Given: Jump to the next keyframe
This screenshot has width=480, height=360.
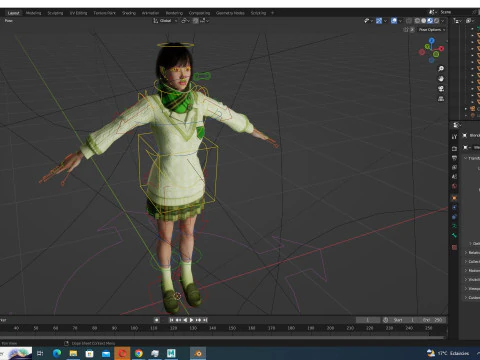Looking at the screenshot, I should pyautogui.click(x=198, y=320).
